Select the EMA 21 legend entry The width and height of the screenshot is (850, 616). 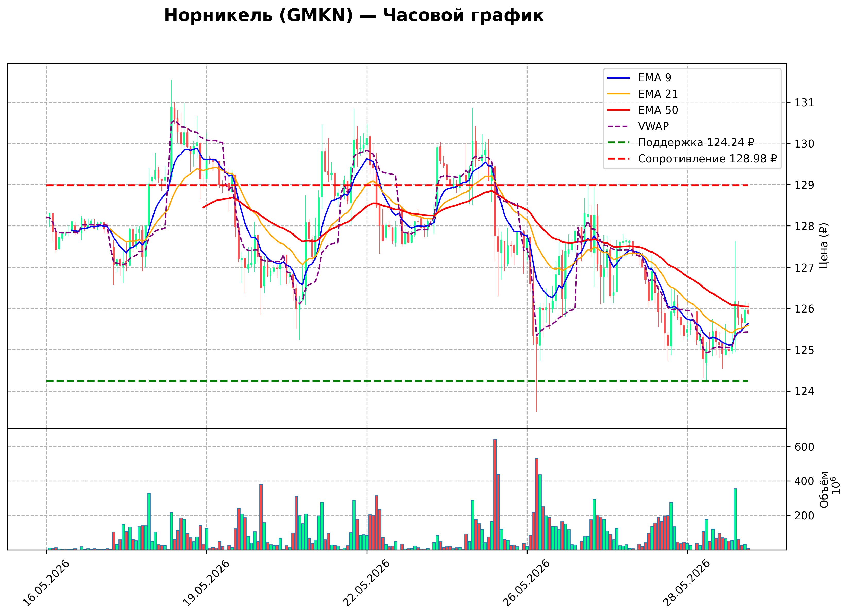643,94
